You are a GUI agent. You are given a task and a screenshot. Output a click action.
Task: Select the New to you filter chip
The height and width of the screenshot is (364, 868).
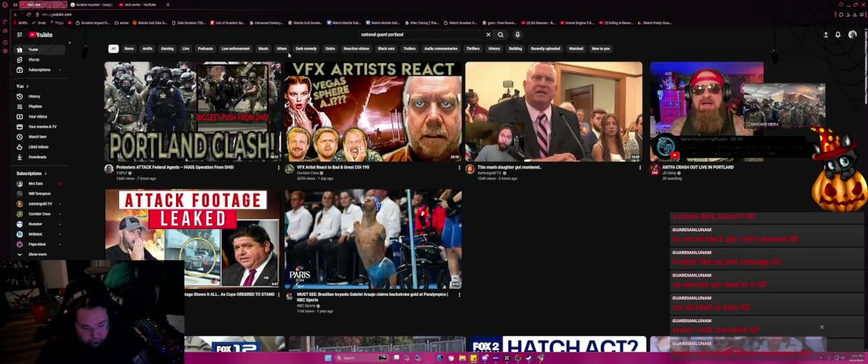pyautogui.click(x=601, y=49)
